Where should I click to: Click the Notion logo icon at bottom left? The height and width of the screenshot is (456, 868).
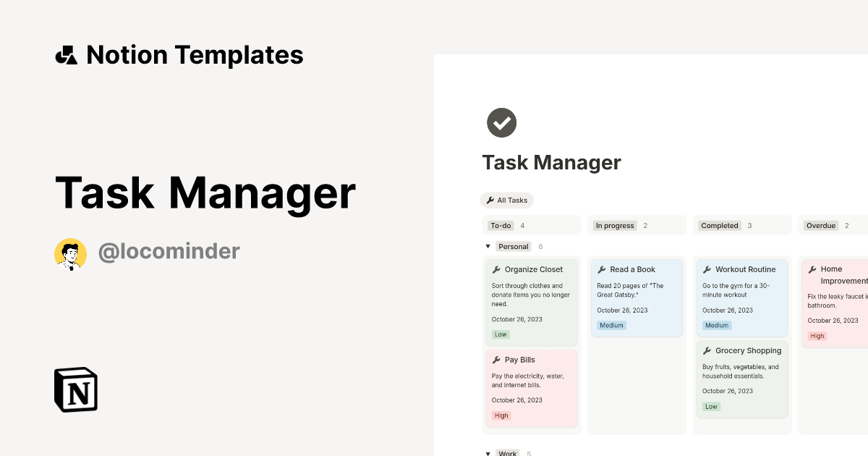(75, 389)
